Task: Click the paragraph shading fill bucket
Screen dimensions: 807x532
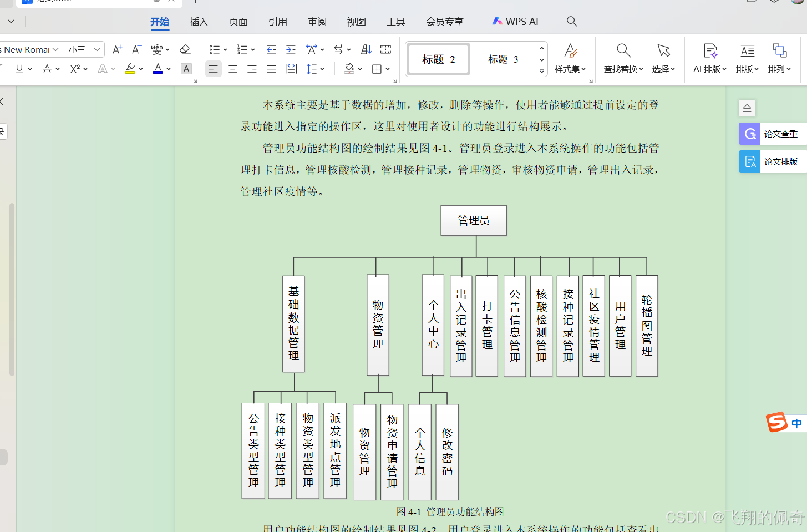Action: point(349,69)
